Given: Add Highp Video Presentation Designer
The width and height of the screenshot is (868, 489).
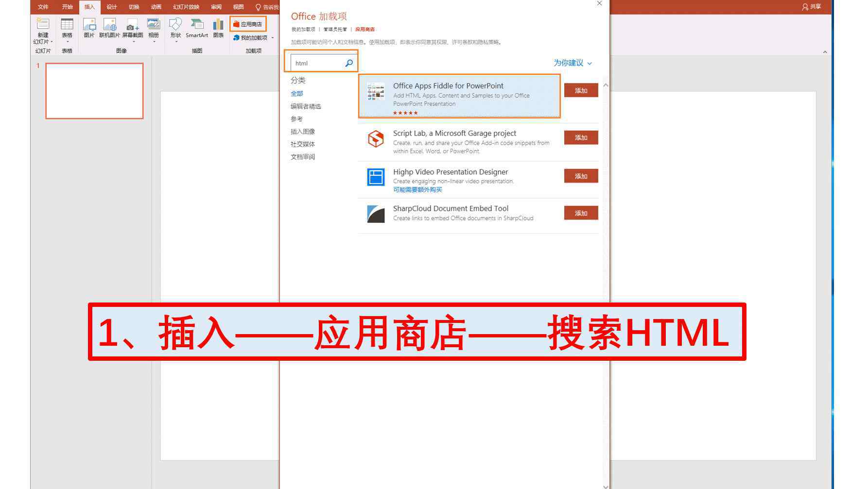Looking at the screenshot, I should (x=581, y=176).
